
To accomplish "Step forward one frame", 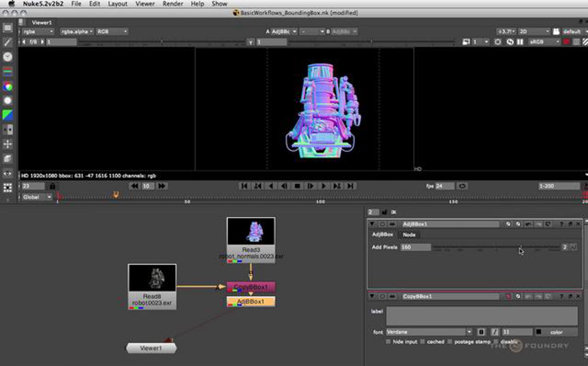I will click(310, 186).
